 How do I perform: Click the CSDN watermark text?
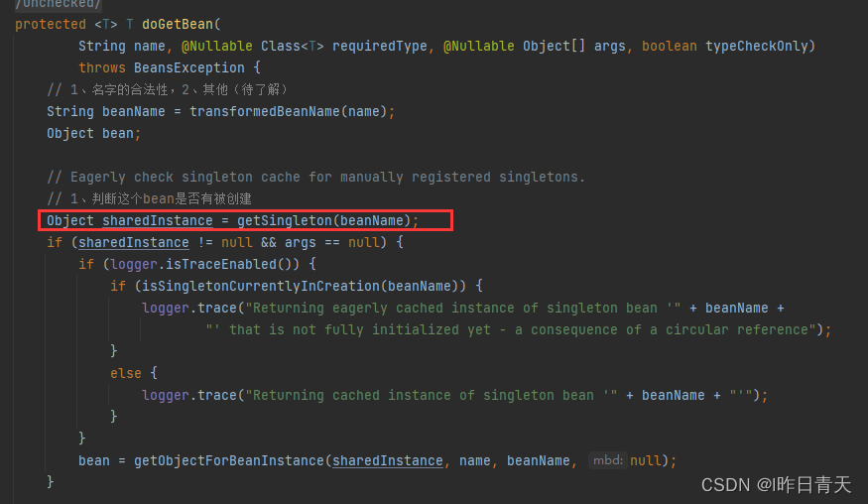click(x=776, y=484)
